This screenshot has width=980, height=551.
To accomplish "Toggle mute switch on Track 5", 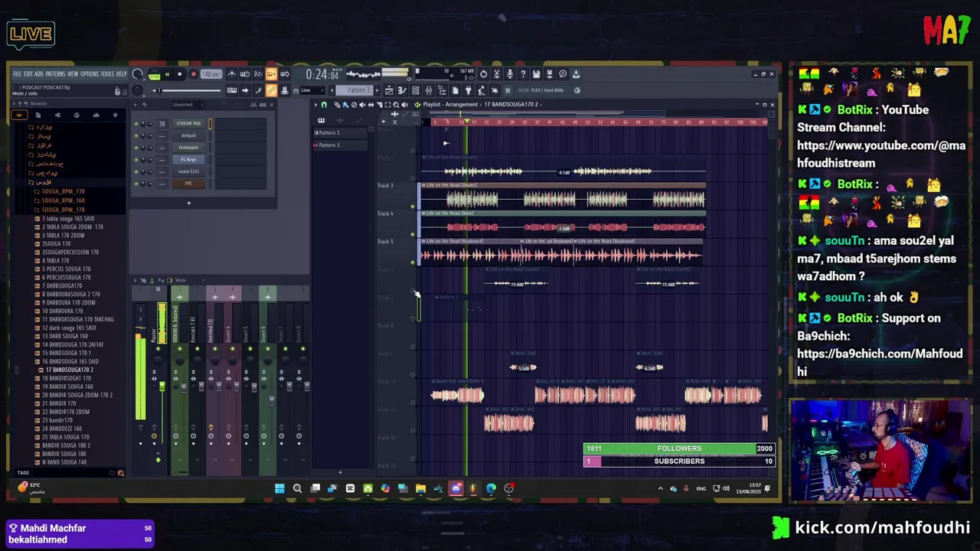I will click(413, 262).
